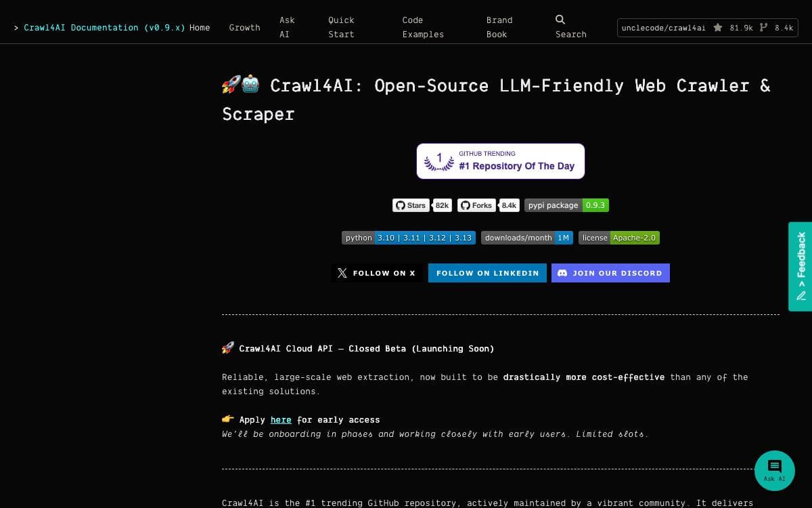The width and height of the screenshot is (812, 508).
Task: Click the GitHub star count icon
Action: [x=718, y=28]
